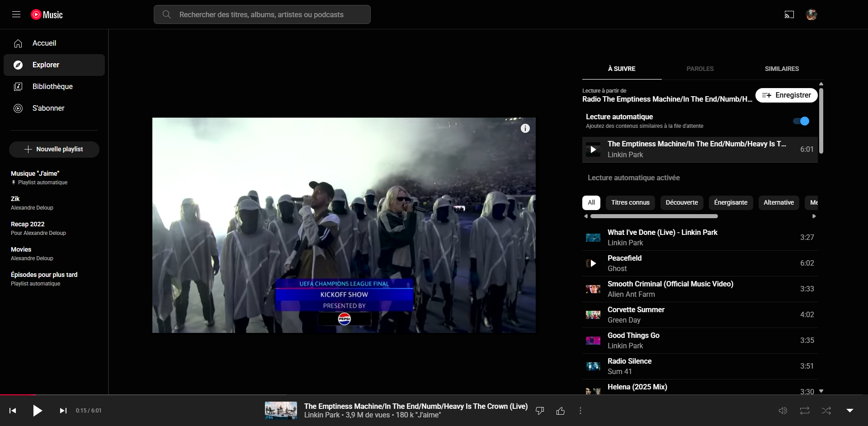Click the now-playing album thumbnail

point(281,411)
